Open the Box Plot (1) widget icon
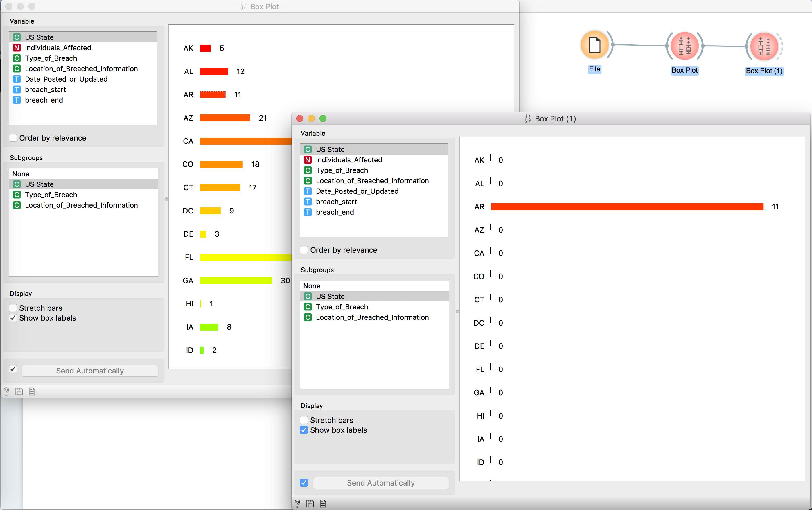The height and width of the screenshot is (510, 812). (764, 46)
